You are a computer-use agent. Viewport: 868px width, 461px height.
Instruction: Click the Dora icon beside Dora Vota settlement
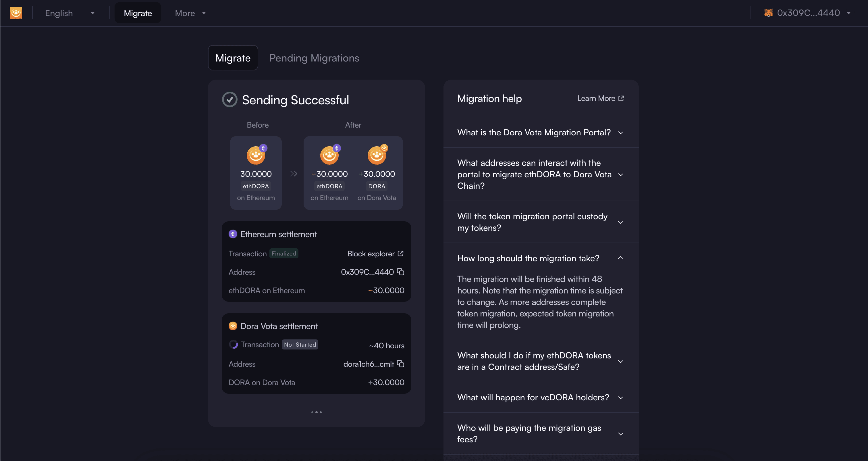click(x=233, y=326)
